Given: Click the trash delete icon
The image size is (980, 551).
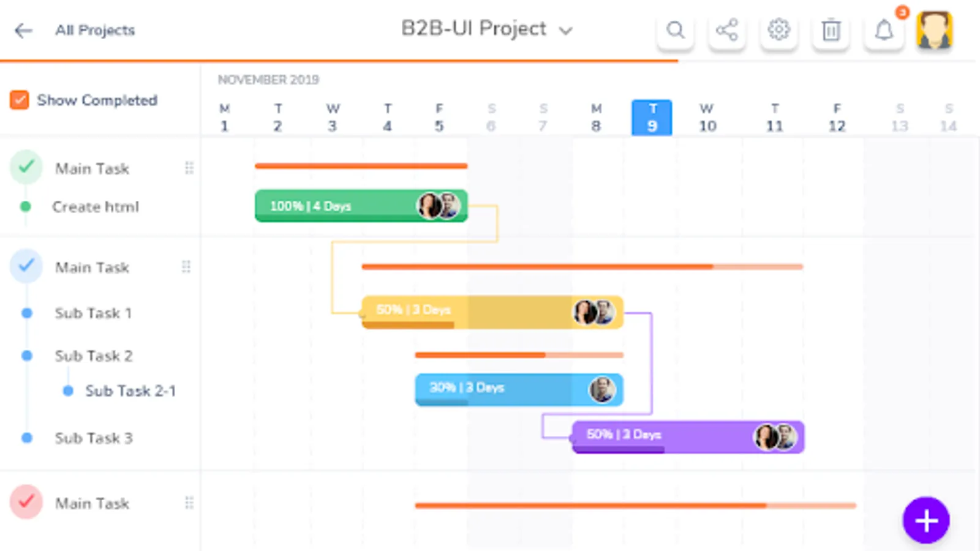Looking at the screenshot, I should [831, 30].
